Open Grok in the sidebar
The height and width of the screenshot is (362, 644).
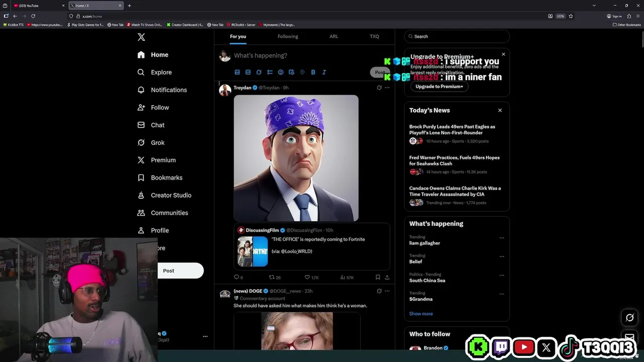[151, 143]
